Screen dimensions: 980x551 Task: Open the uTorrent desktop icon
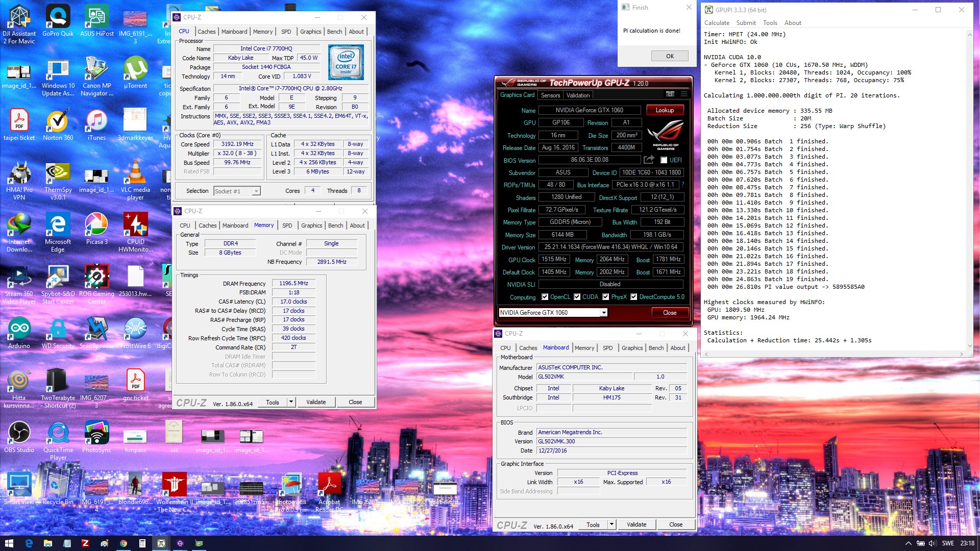[x=135, y=73]
